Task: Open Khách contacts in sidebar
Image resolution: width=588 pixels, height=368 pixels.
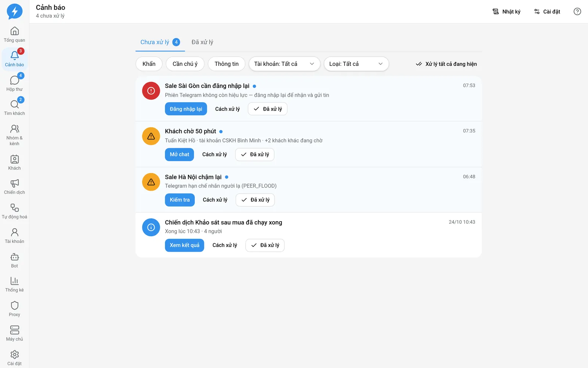Action: [15, 163]
